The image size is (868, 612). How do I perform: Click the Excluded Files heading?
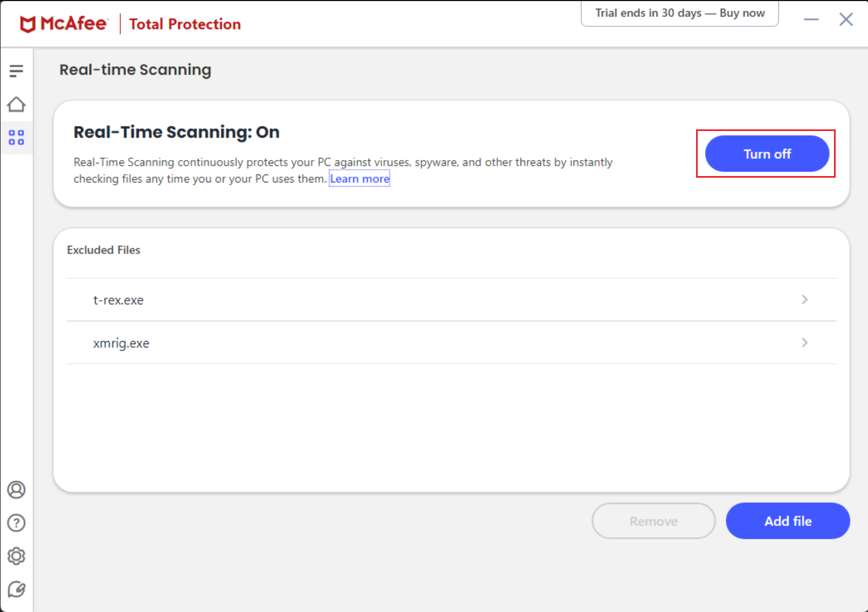[103, 250]
